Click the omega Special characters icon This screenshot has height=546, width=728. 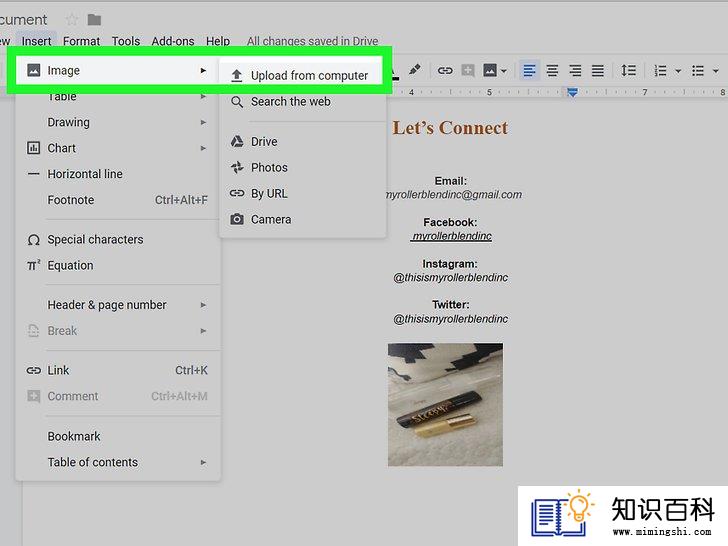33,240
